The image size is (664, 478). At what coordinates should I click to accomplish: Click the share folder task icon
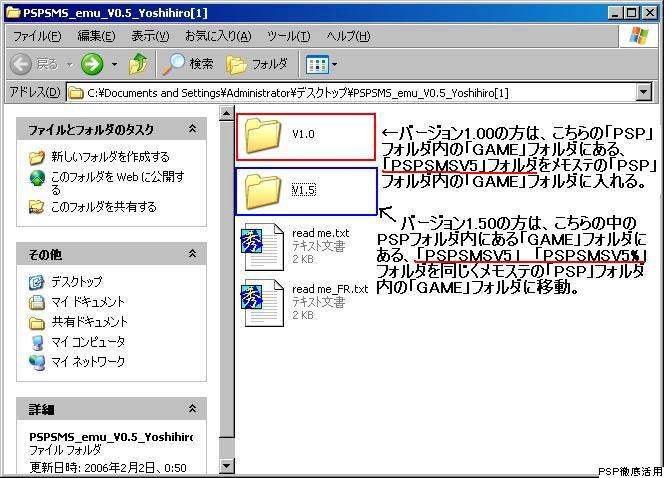37,207
